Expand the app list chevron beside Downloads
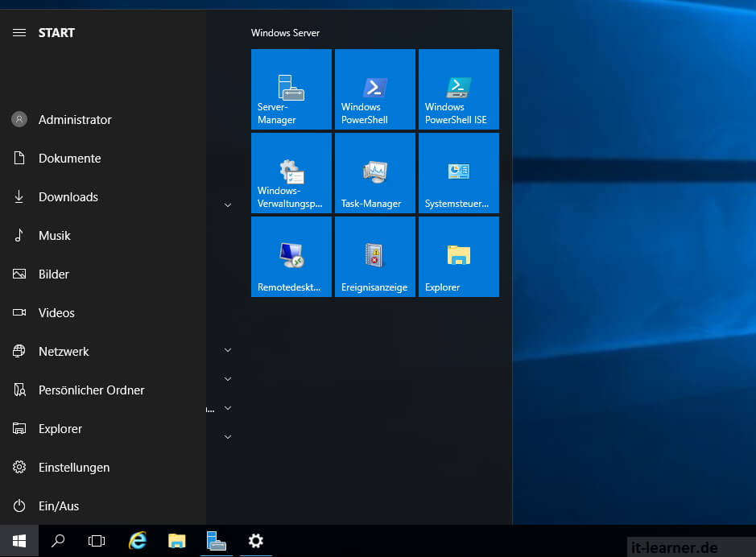Screen dimensions: 756x557 (x=228, y=205)
